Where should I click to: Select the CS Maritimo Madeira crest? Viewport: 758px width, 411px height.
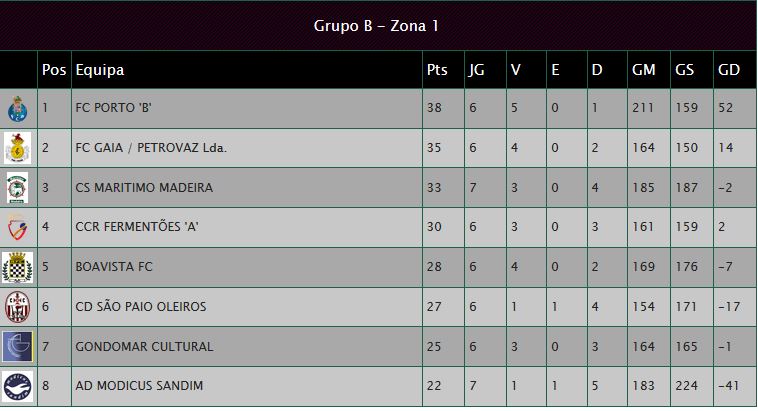pyautogui.click(x=17, y=188)
